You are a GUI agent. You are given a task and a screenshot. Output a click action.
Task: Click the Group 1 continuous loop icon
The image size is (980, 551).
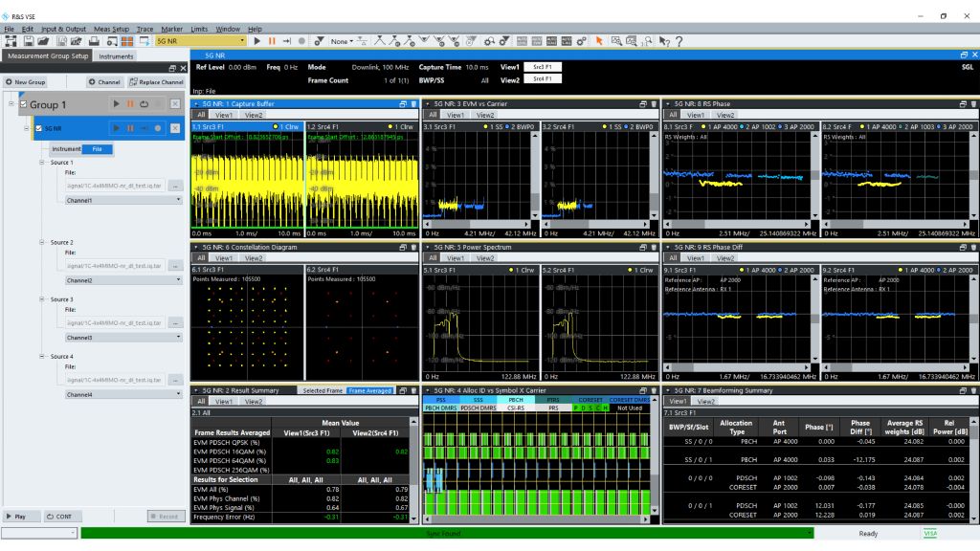[x=145, y=104]
